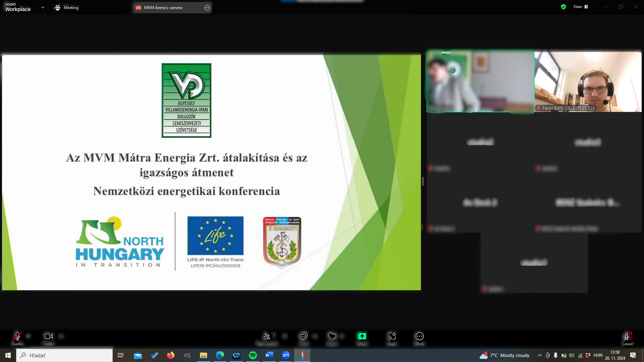Show hidden system tray icons
Screen dimensions: 644x362
coord(539,355)
